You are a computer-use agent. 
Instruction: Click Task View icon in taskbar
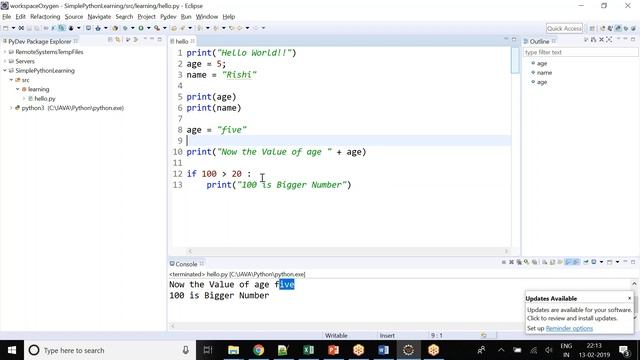[x=208, y=350]
